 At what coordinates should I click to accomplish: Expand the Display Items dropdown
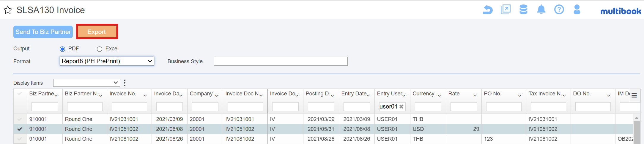86,83
